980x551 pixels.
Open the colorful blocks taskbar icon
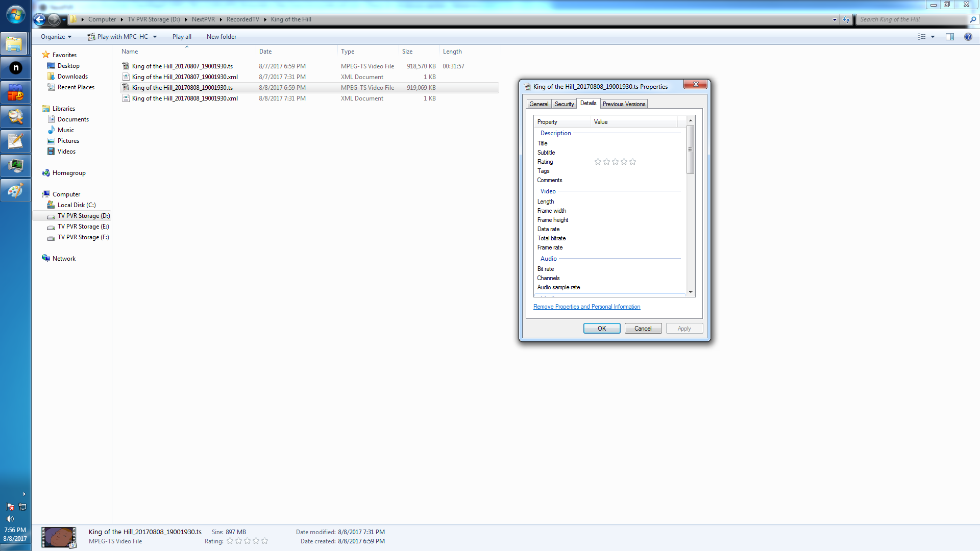(x=15, y=92)
